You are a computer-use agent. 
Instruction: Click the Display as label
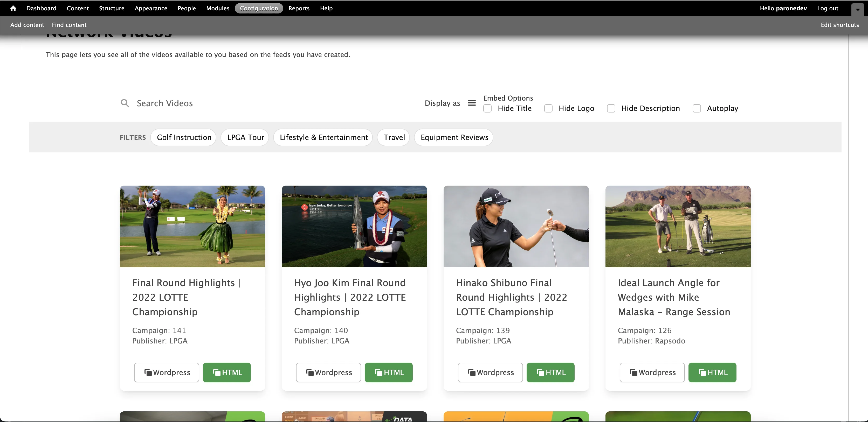pyautogui.click(x=442, y=103)
